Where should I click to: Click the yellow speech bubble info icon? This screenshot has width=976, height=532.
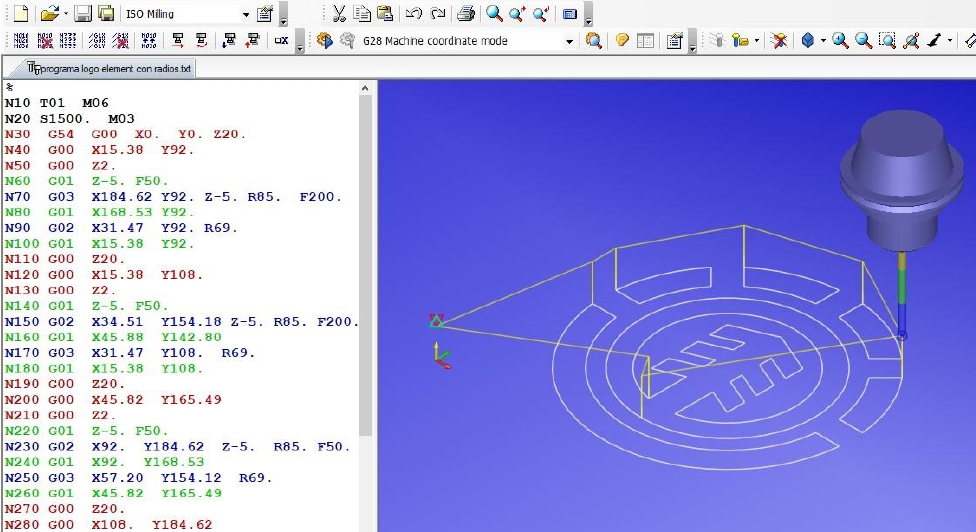[x=621, y=40]
